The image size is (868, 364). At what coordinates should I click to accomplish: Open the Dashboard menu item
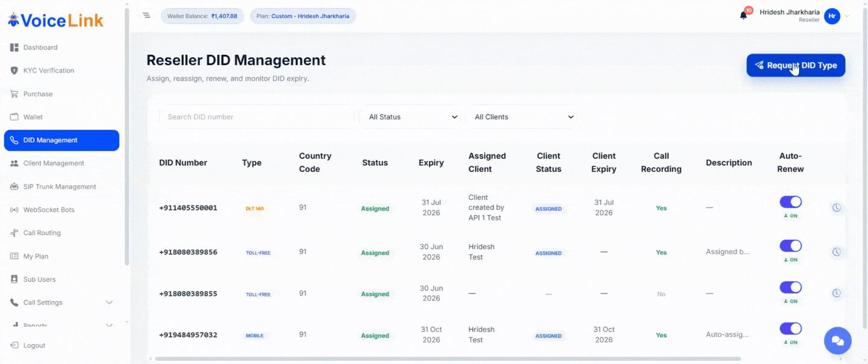click(61, 48)
